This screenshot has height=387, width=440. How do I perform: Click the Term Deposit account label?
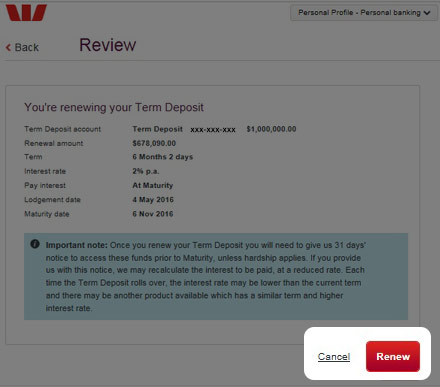coord(63,129)
